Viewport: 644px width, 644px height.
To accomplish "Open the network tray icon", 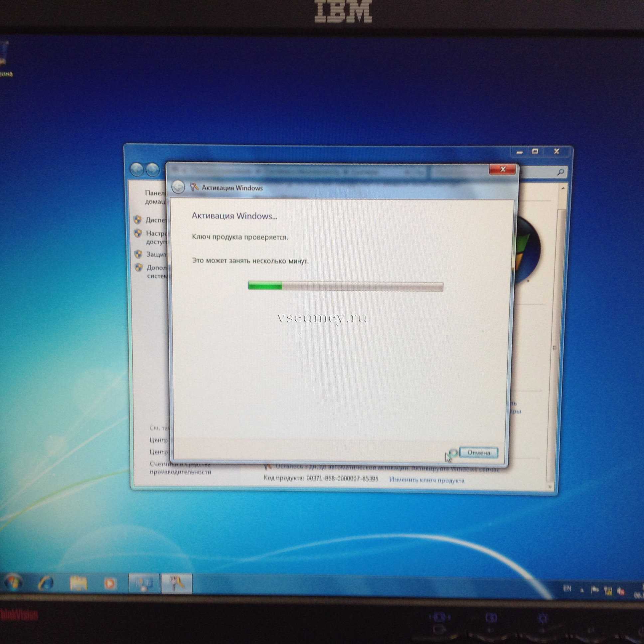I will click(x=608, y=591).
